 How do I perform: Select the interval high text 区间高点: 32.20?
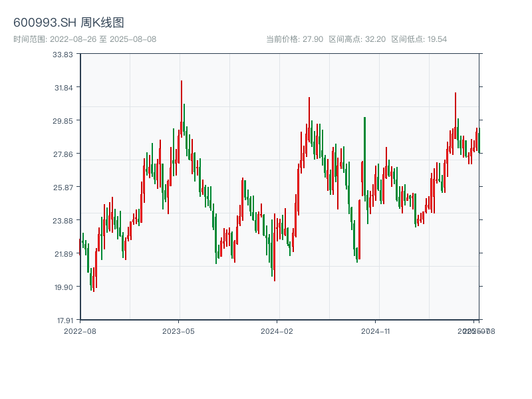pos(357,39)
